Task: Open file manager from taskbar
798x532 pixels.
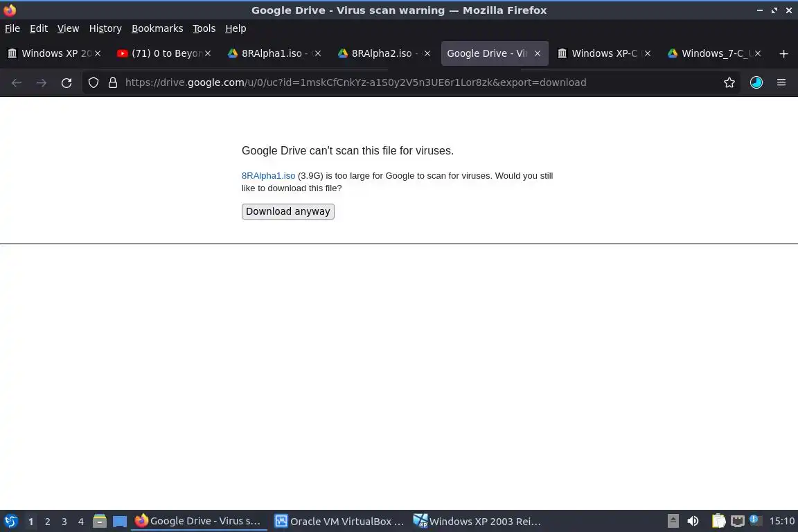Action: [100, 522]
